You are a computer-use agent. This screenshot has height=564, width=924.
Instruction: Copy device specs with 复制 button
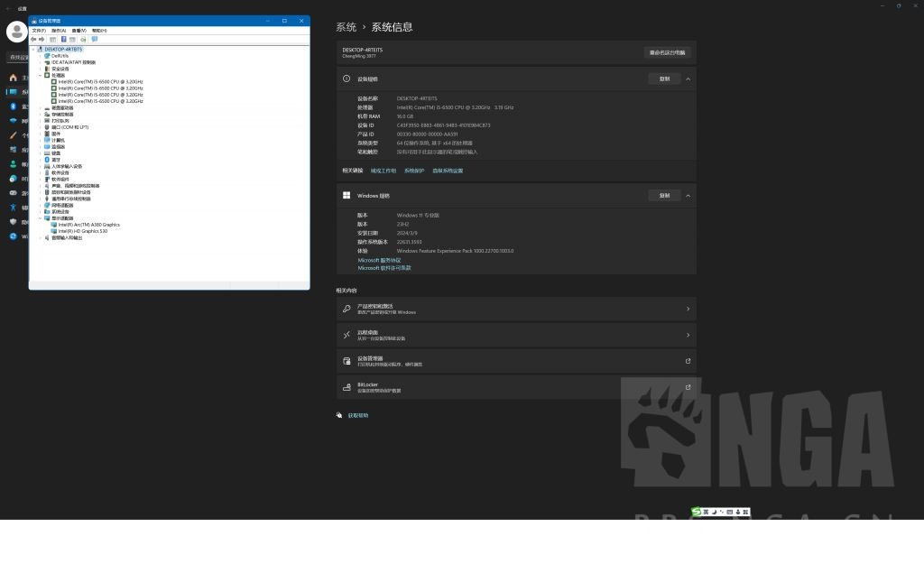coord(664,79)
